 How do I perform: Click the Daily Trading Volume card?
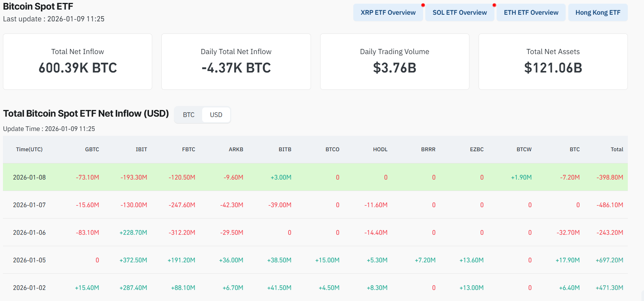pos(394,61)
